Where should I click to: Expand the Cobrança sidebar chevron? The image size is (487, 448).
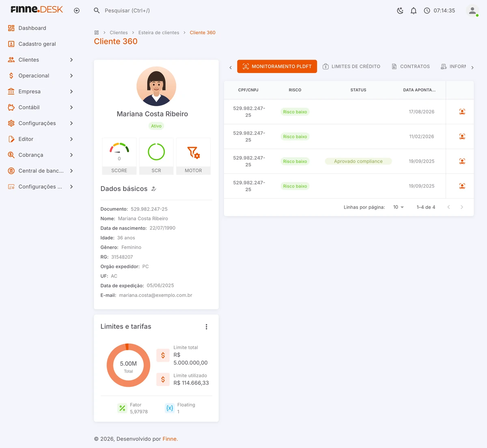click(71, 155)
